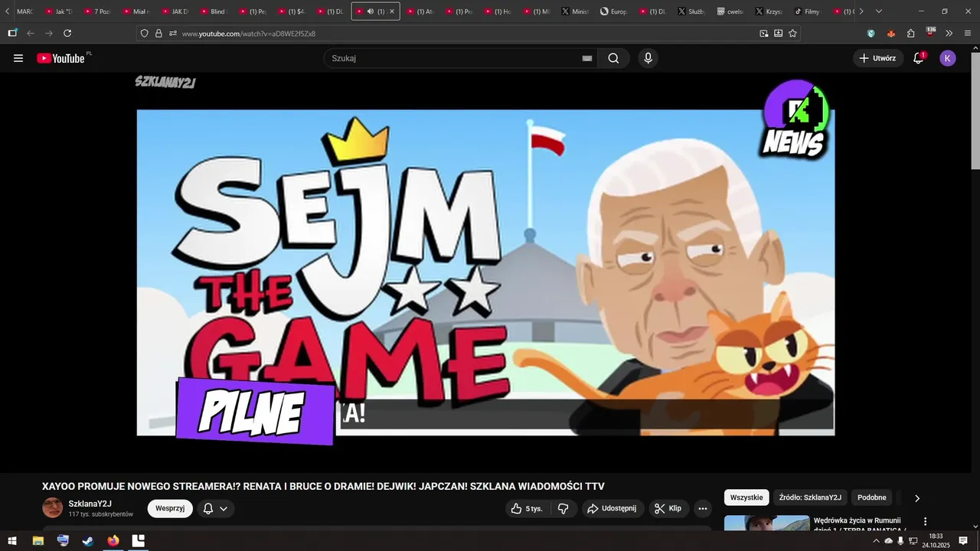The width and height of the screenshot is (980, 551).
Task: Open SzklanaY2J channel avatar
Action: (52, 508)
